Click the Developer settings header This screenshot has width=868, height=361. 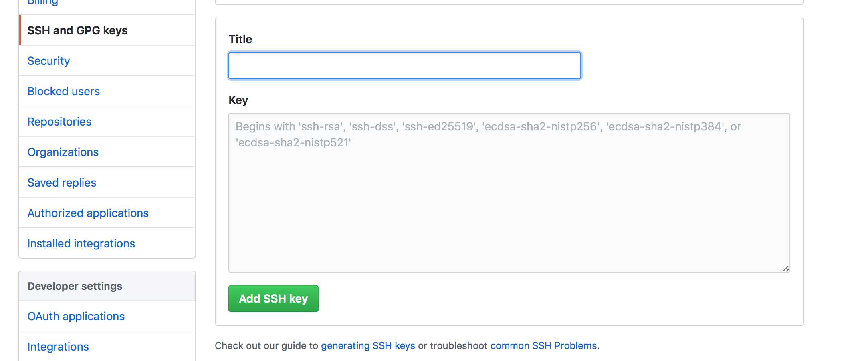75,286
